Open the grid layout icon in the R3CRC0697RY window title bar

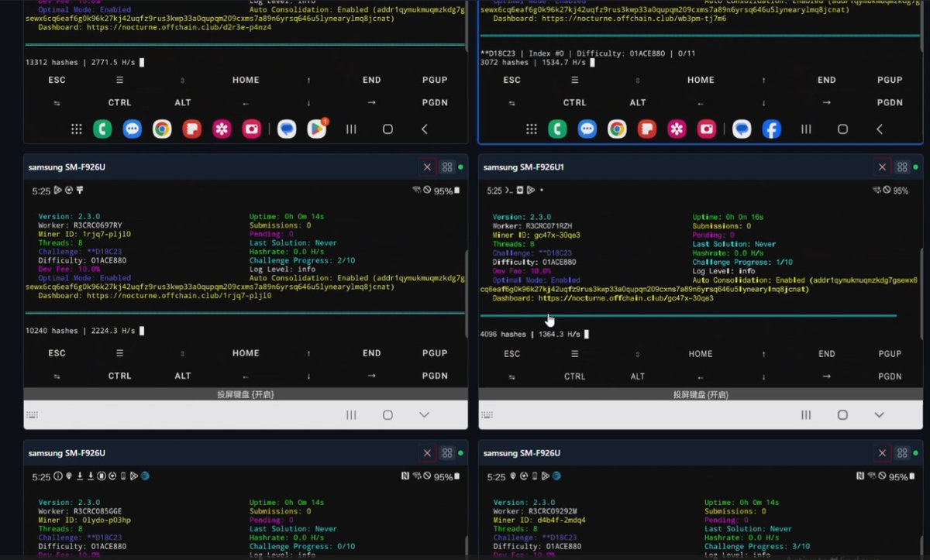[x=447, y=167]
